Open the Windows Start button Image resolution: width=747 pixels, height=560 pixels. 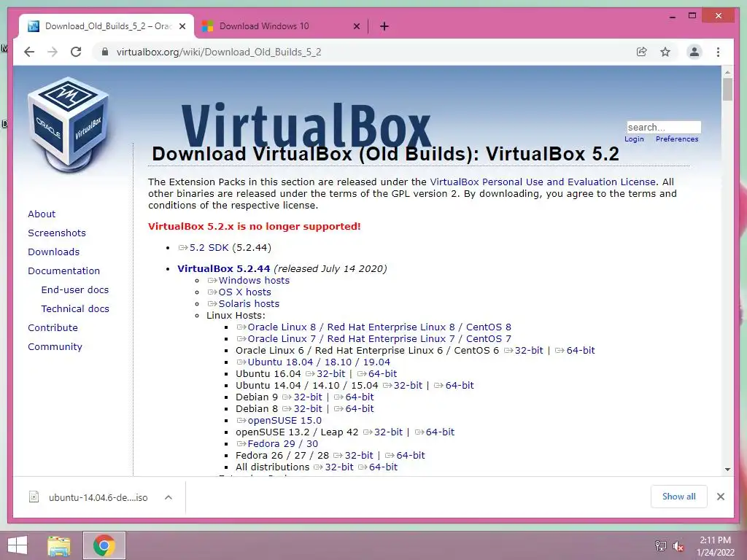pos(18,545)
